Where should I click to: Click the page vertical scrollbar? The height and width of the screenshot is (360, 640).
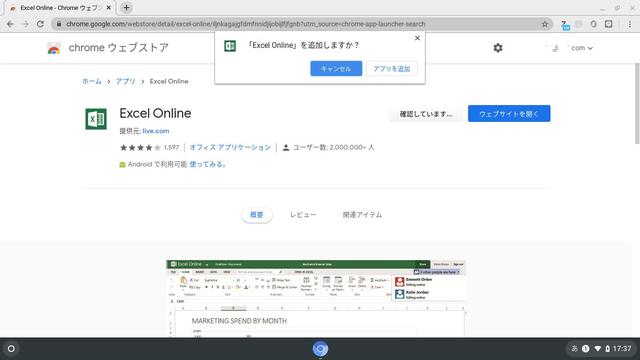click(x=637, y=104)
